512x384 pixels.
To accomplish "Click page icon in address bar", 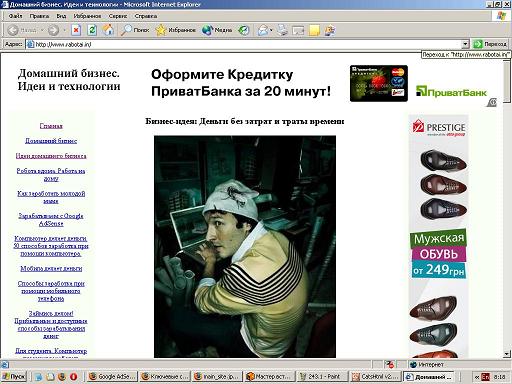I will pos(30,44).
